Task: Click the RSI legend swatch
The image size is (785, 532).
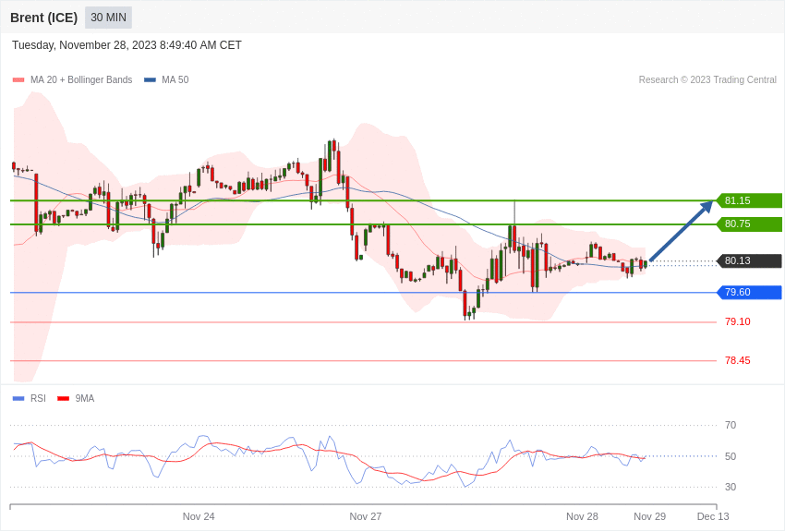Action: point(18,398)
